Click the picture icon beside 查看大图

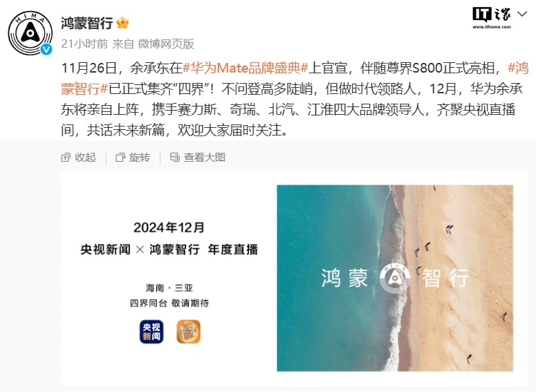click(x=175, y=157)
